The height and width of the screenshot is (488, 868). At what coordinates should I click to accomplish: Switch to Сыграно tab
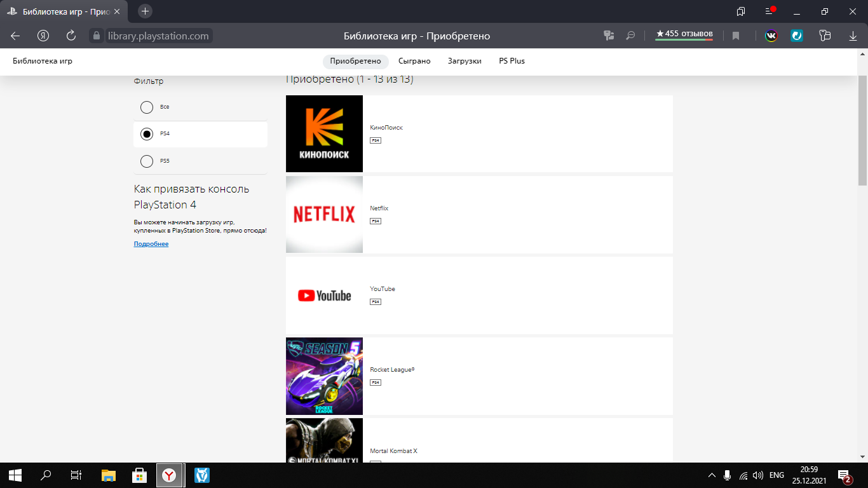coord(414,61)
